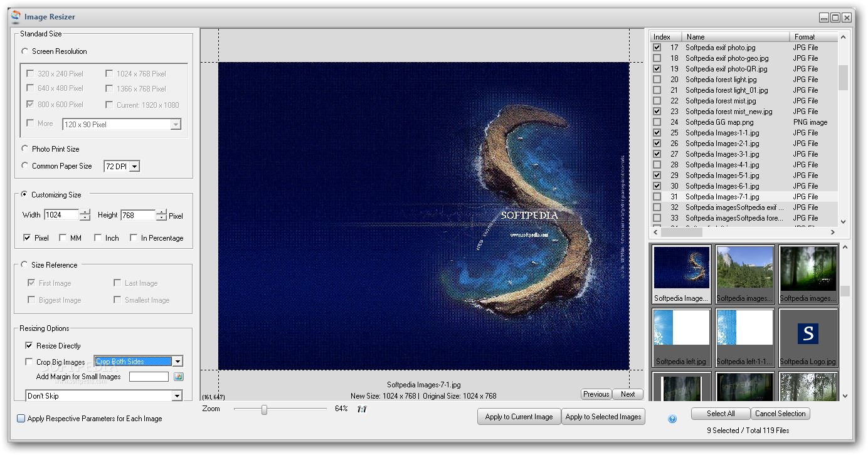
Task: Select the row Softpedia Images-1-1.jpg
Action: [x=743, y=133]
